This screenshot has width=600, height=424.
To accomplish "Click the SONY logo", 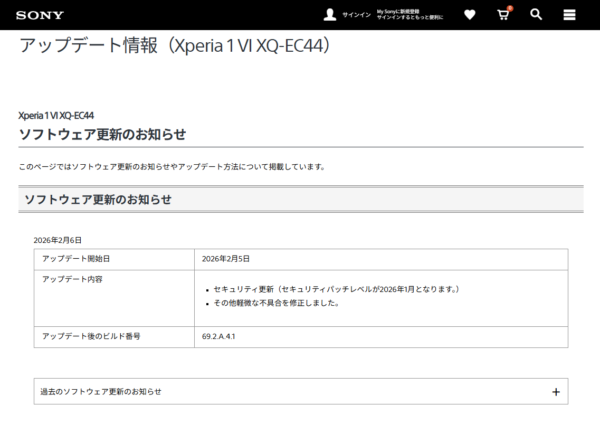I will 40,15.
